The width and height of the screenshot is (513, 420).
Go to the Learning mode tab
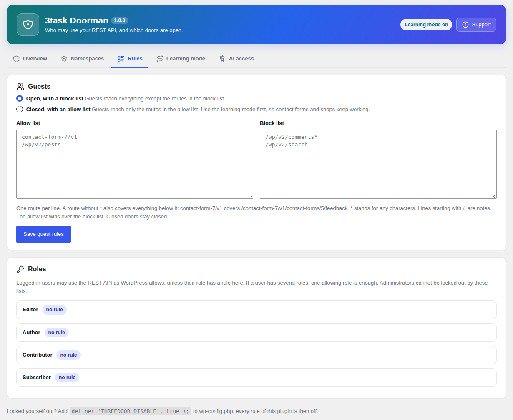181,59
